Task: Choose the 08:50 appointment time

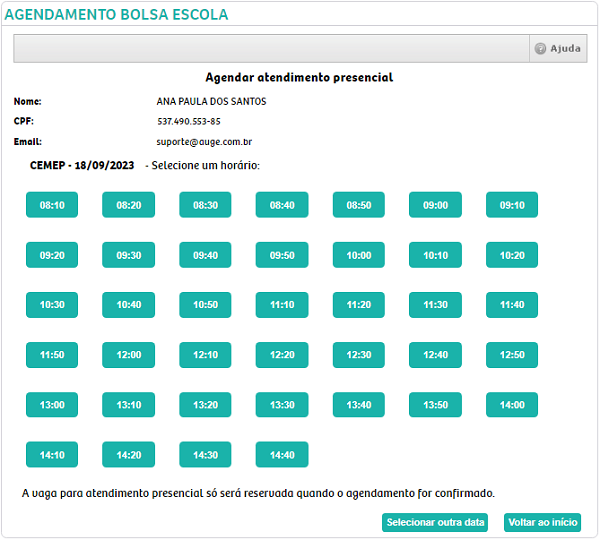Action: (x=359, y=205)
